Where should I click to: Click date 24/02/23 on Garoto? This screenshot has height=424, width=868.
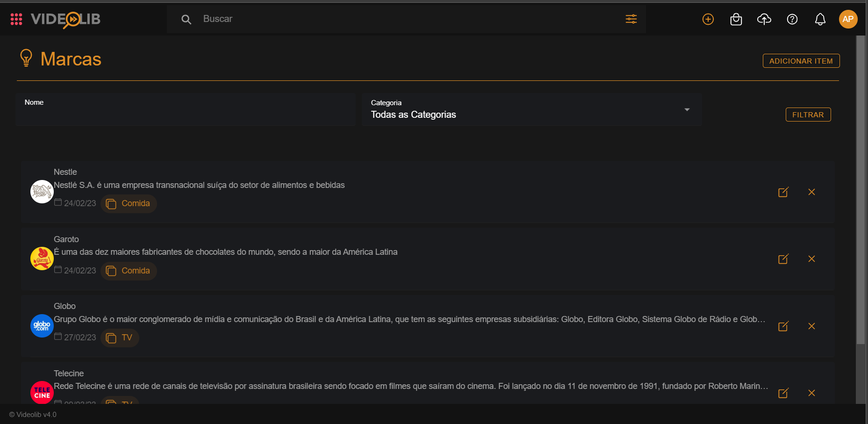[80, 271]
